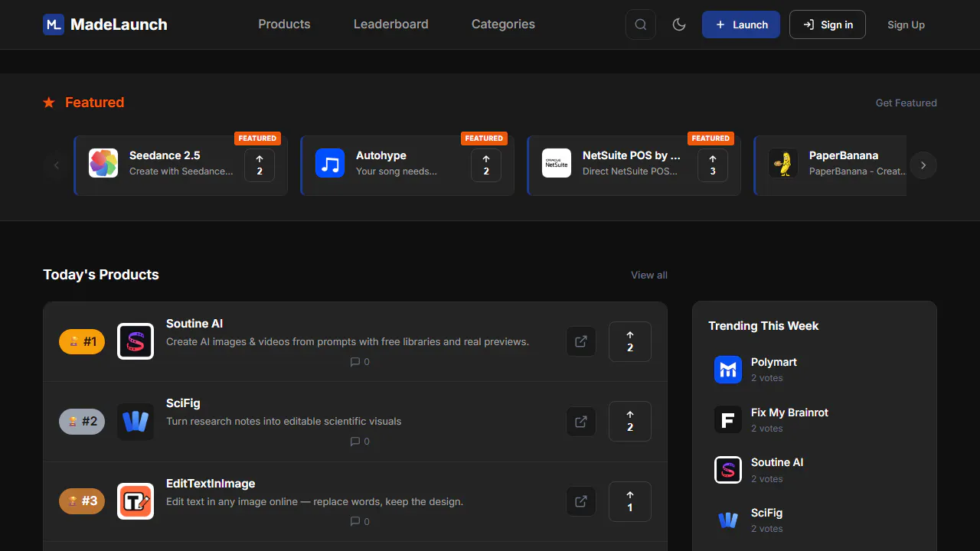
Task: Go to the Leaderboard nav item
Action: coord(391,24)
